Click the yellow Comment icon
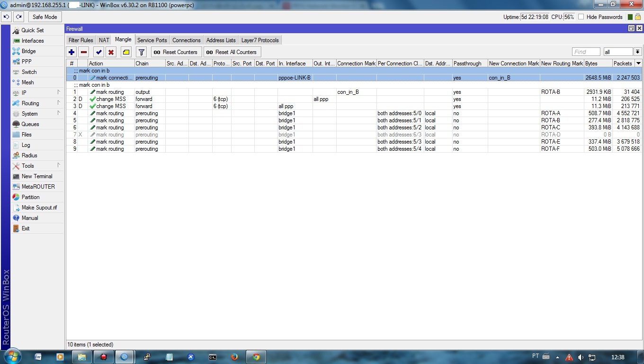The image size is (644, 364). (x=126, y=52)
